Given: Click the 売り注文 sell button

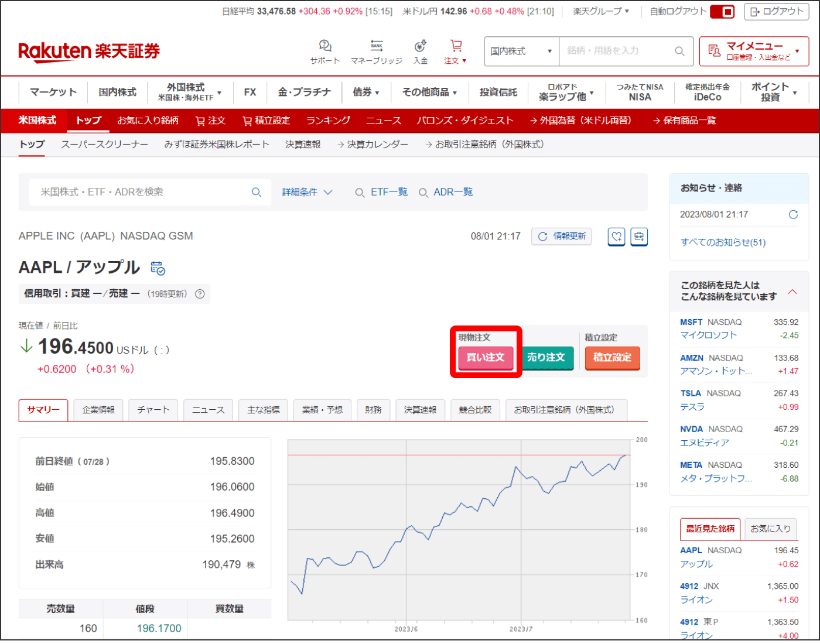Looking at the screenshot, I should [546, 357].
